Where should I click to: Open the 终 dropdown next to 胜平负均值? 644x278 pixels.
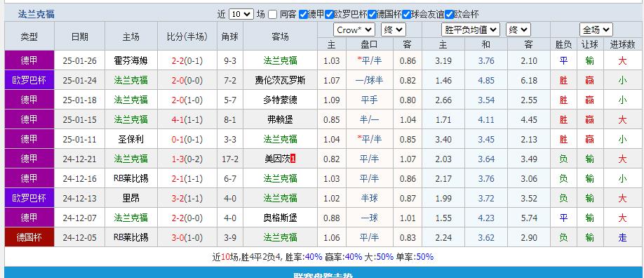(518, 29)
